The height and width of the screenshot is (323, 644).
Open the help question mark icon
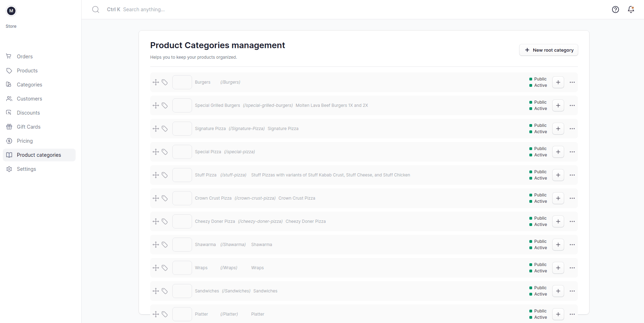coord(616,9)
